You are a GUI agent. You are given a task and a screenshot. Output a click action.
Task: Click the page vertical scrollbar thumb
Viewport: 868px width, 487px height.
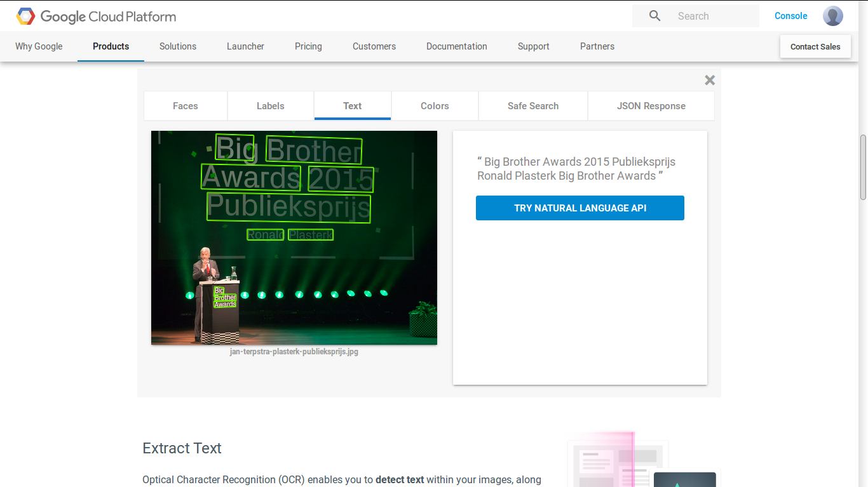coord(863,167)
